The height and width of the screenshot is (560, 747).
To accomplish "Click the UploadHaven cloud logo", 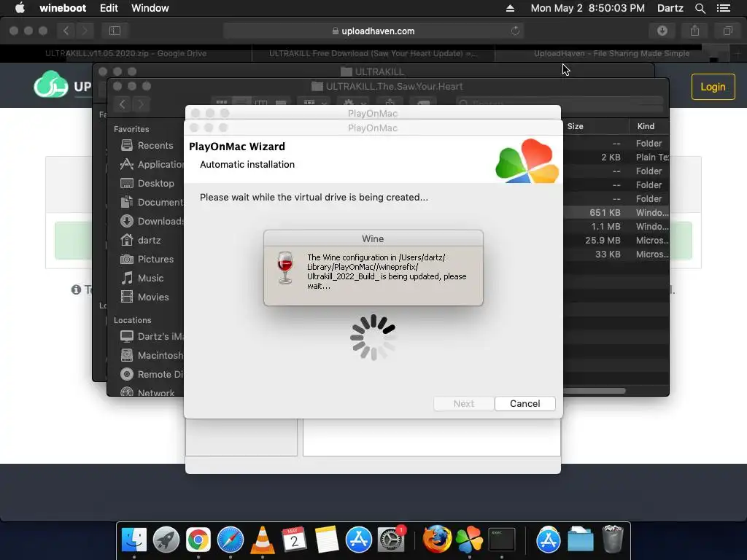I will point(51,85).
